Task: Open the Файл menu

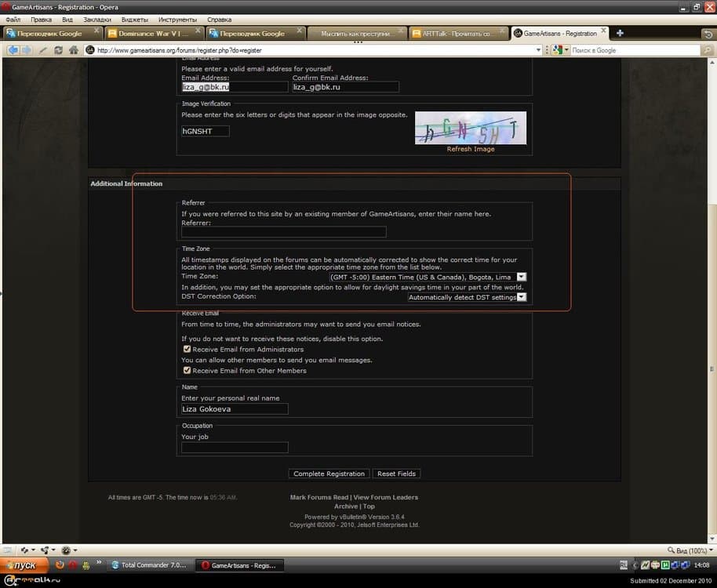Action: (x=13, y=20)
